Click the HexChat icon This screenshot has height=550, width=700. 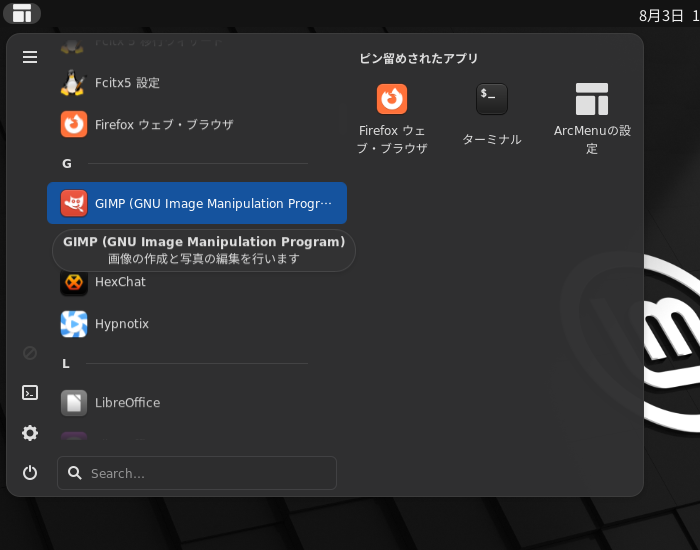[74, 282]
